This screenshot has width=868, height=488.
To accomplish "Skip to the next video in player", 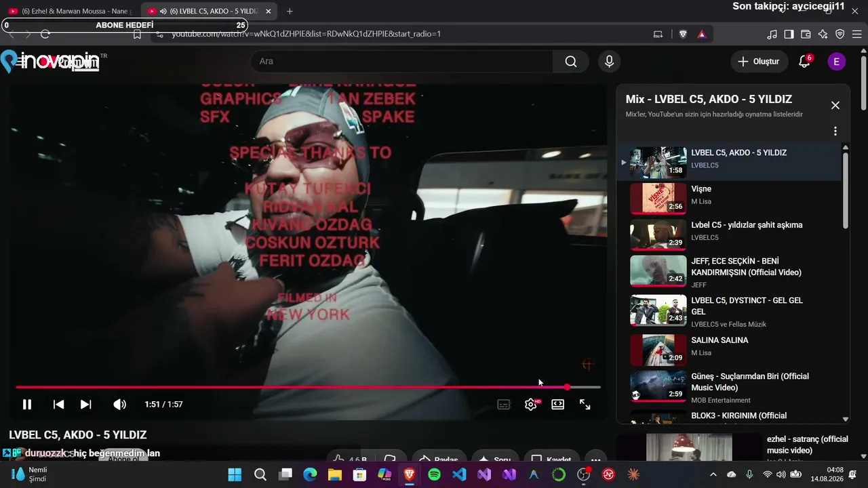I will [x=85, y=405].
